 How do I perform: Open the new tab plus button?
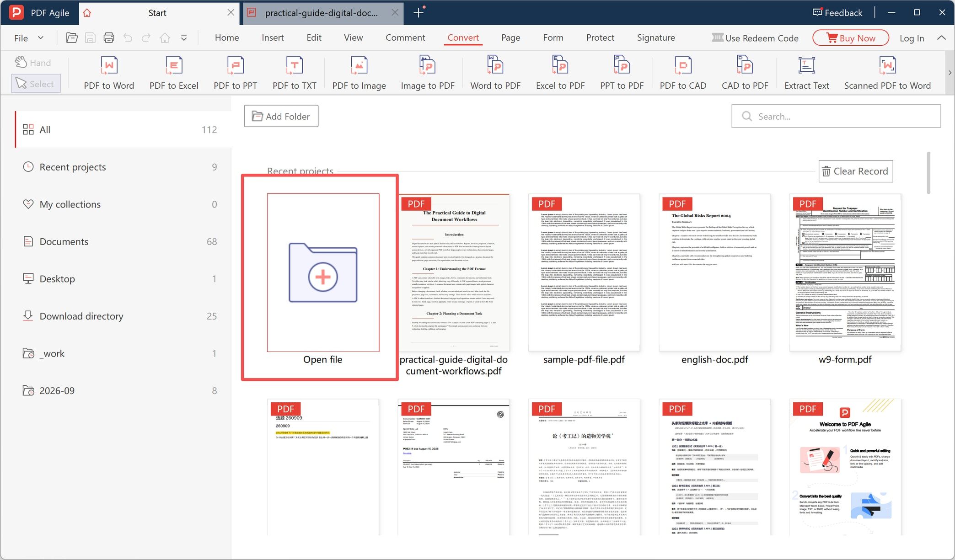418,13
